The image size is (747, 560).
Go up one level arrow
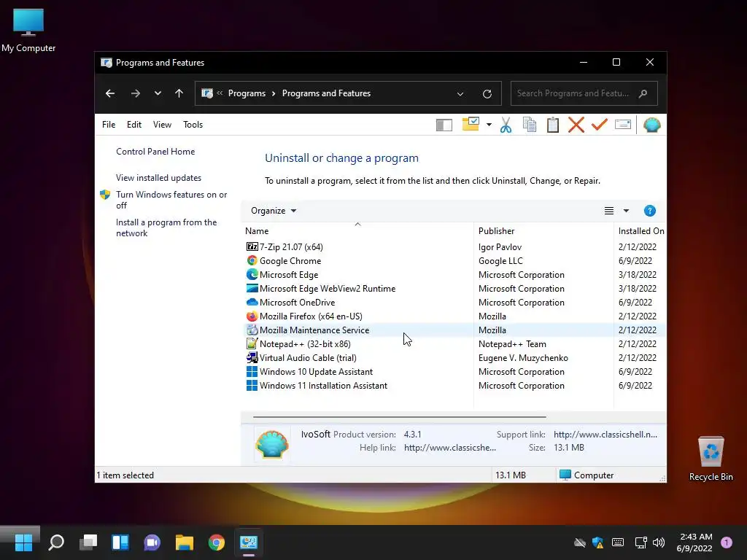tap(179, 93)
